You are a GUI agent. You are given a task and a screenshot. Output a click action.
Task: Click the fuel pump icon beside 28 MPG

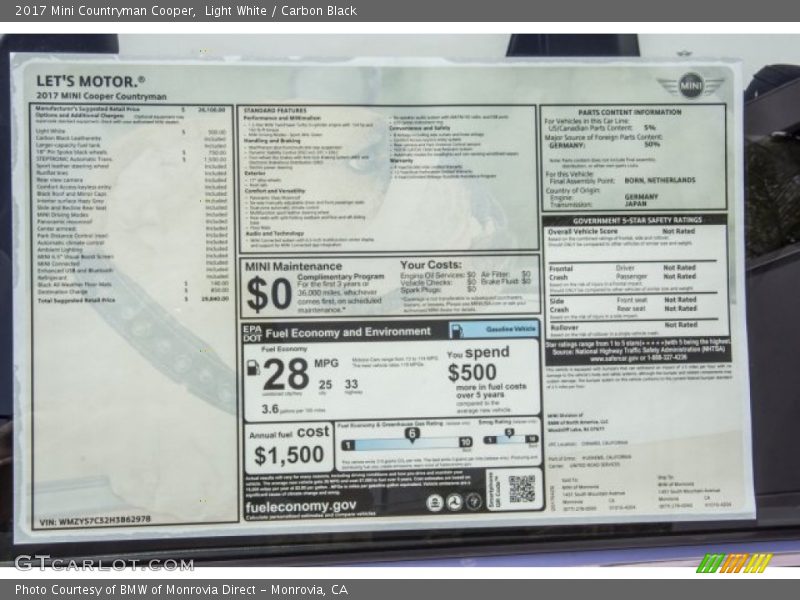click(x=253, y=368)
